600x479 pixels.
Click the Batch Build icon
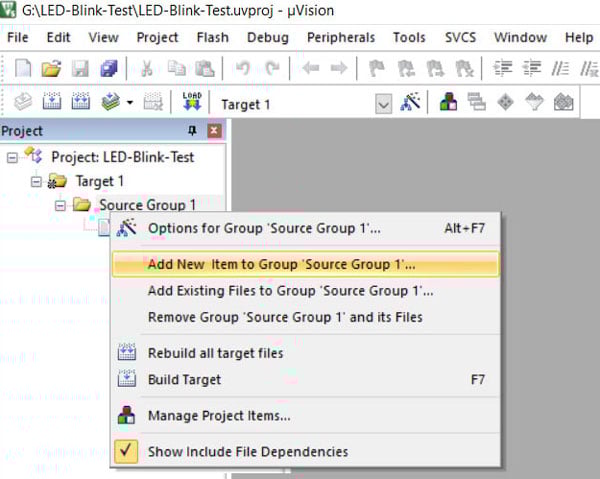click(110, 102)
